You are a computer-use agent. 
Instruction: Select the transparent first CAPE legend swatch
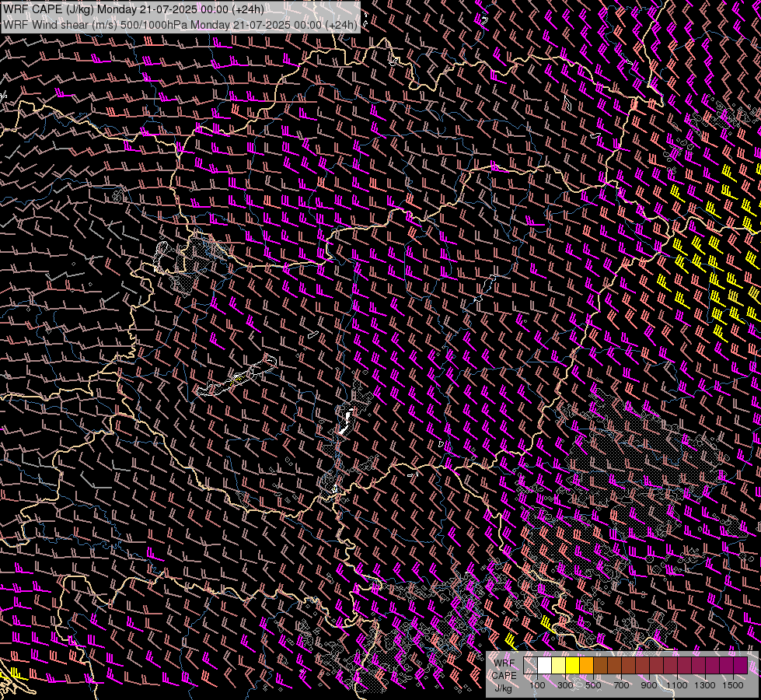[x=530, y=666]
